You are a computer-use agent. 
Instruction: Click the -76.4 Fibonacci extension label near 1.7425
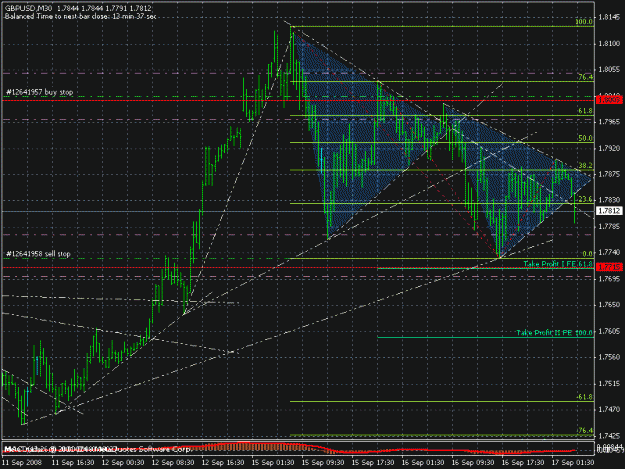(584, 431)
